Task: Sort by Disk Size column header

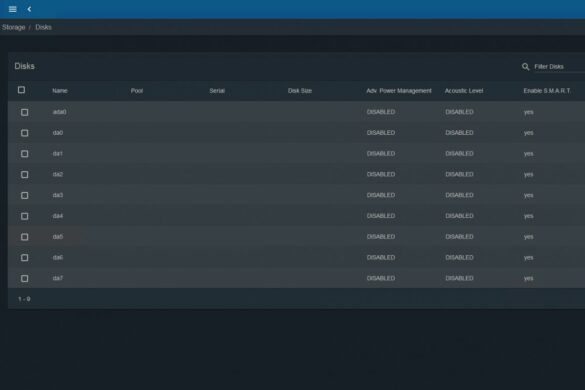Action: (300, 91)
